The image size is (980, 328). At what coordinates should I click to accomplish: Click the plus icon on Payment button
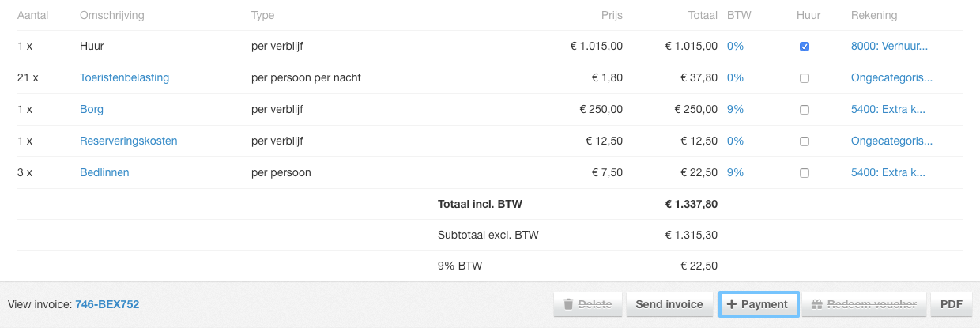[x=732, y=304]
